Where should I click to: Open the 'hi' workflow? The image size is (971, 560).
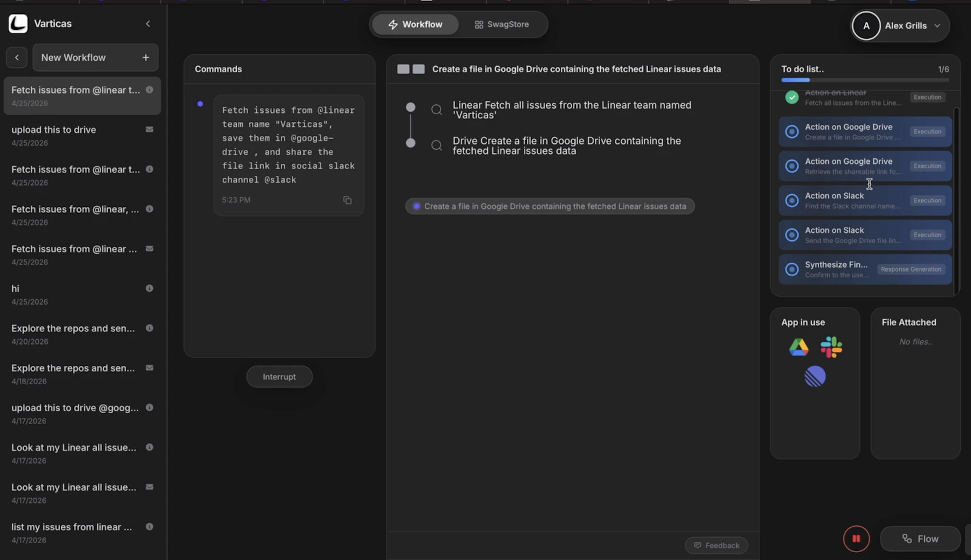click(82, 295)
